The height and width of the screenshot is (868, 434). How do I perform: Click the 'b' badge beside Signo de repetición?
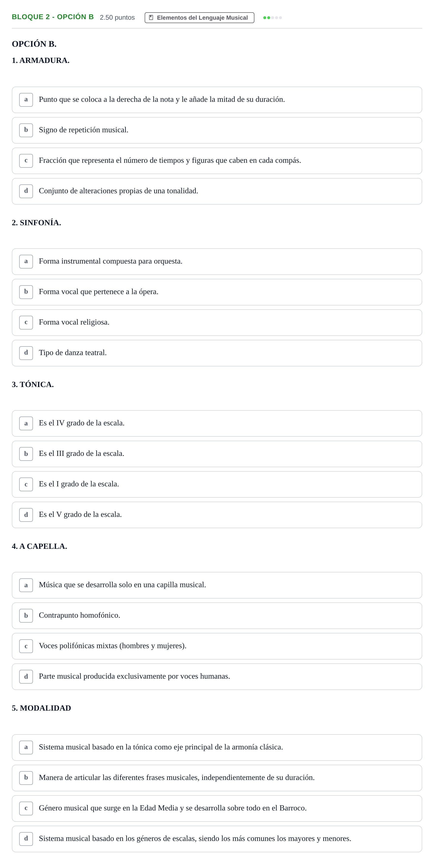click(26, 130)
